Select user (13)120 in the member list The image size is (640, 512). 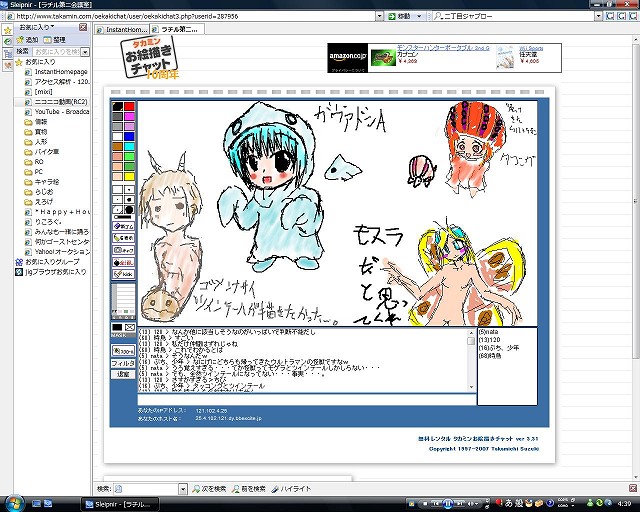489,340
